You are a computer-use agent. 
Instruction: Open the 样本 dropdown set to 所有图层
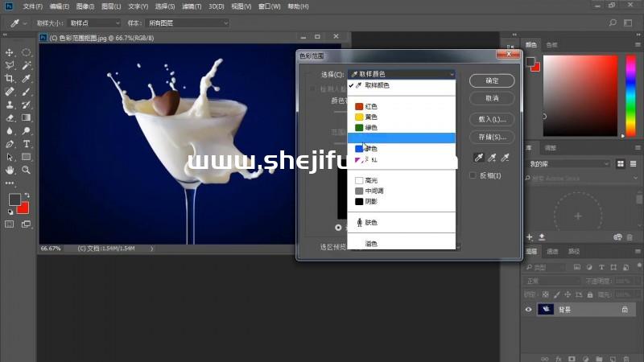coord(188,23)
